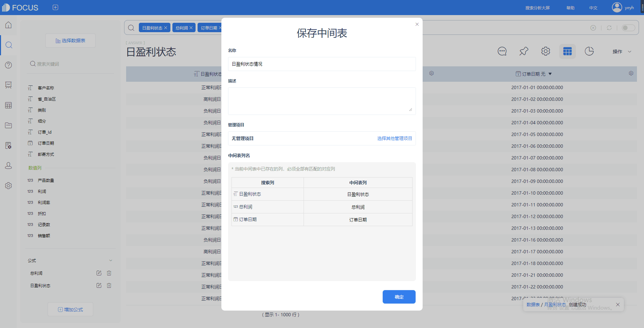
Task: Click the home icon in left sidebar
Action: pyautogui.click(x=9, y=25)
